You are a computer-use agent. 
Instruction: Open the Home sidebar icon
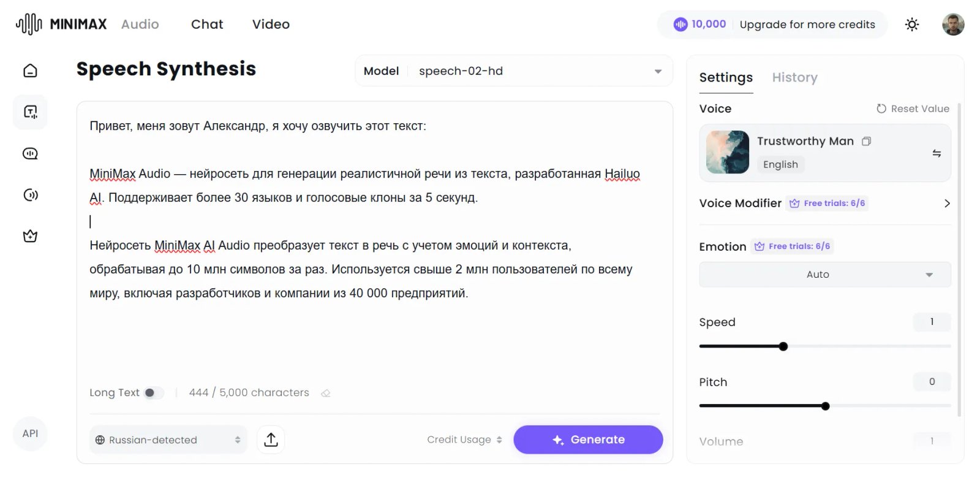coord(30,70)
